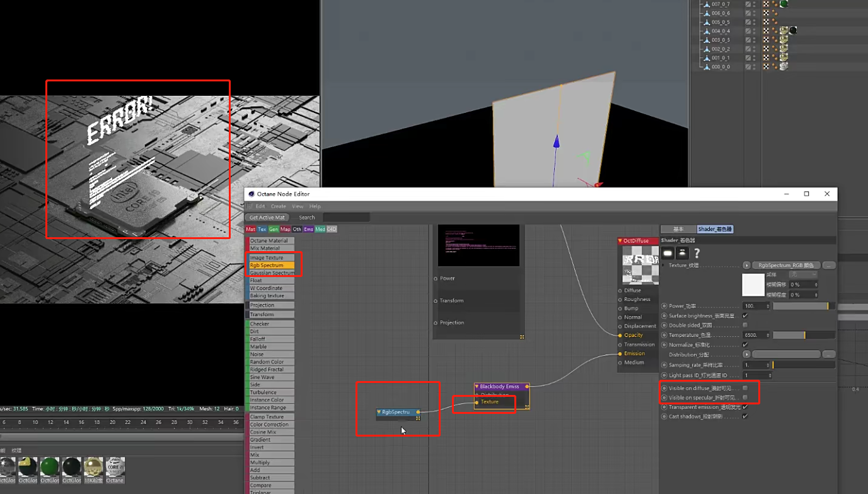Click the polygon object icon of 004_0_4
The image size is (868, 494).
pos(707,31)
